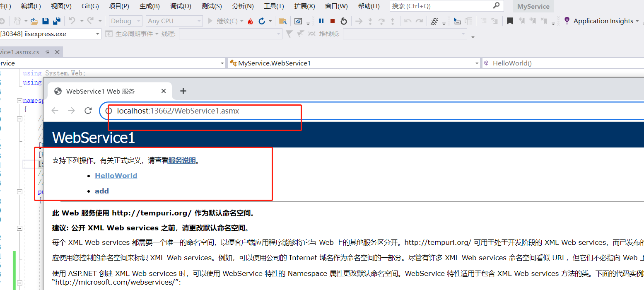Clear all bookmarks icon

[544, 21]
